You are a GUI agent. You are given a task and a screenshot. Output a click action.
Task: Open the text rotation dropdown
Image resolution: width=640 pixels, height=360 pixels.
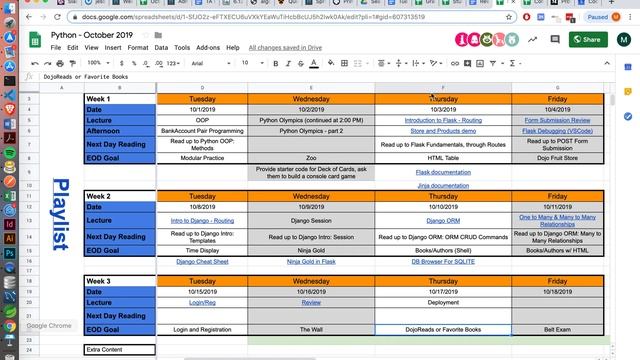coord(436,63)
